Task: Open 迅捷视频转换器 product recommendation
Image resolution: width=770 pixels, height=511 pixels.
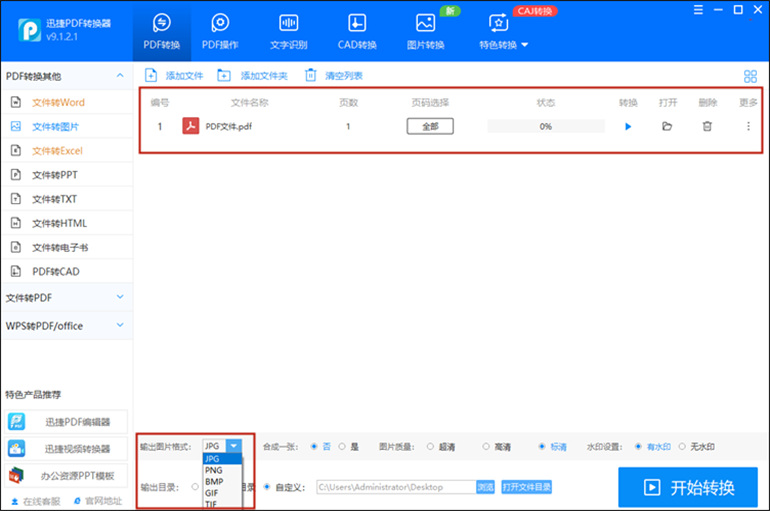Action: 66,449
